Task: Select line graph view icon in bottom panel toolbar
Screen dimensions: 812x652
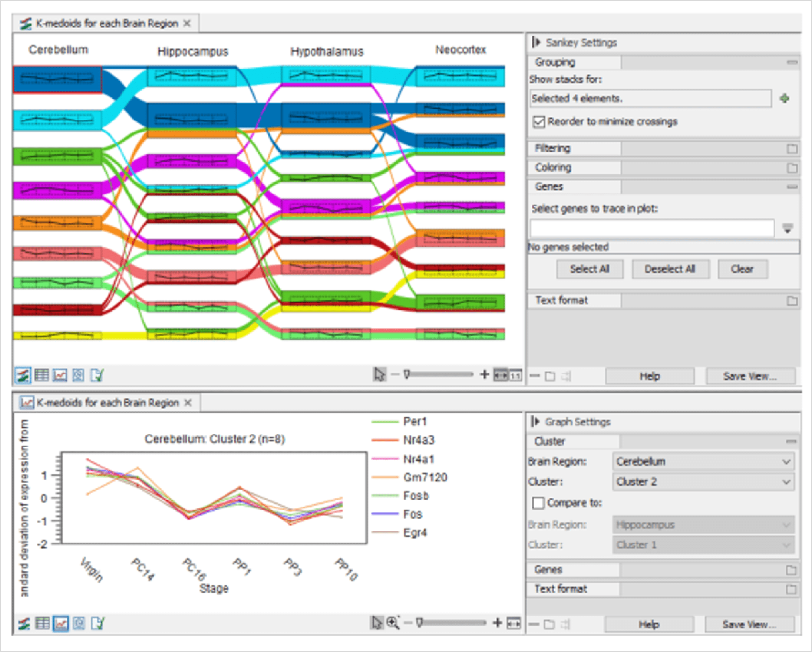Action: (61, 623)
